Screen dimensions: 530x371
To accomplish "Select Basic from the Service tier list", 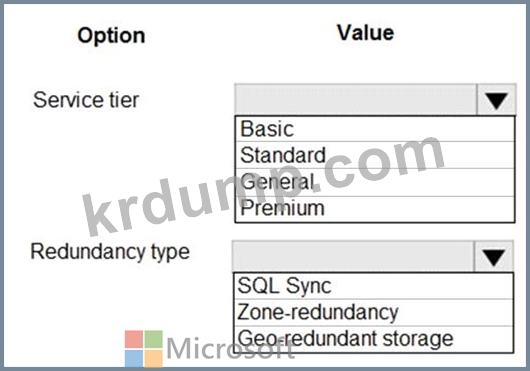I will tap(375, 129).
